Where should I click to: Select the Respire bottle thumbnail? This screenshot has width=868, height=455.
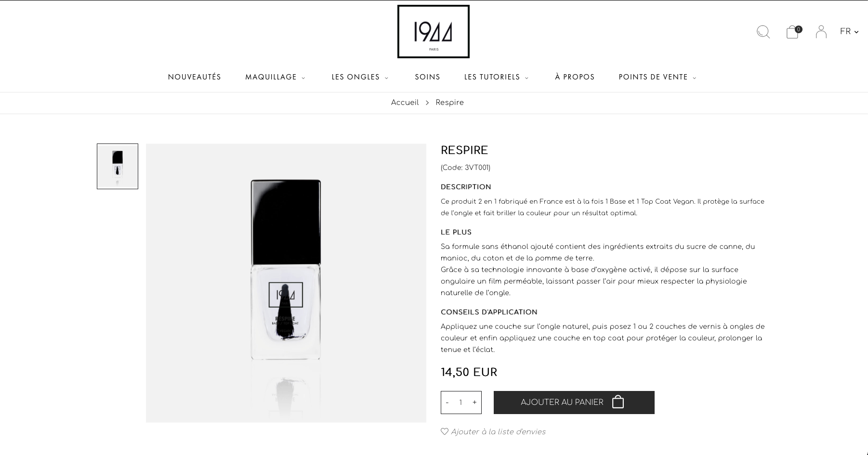(118, 166)
